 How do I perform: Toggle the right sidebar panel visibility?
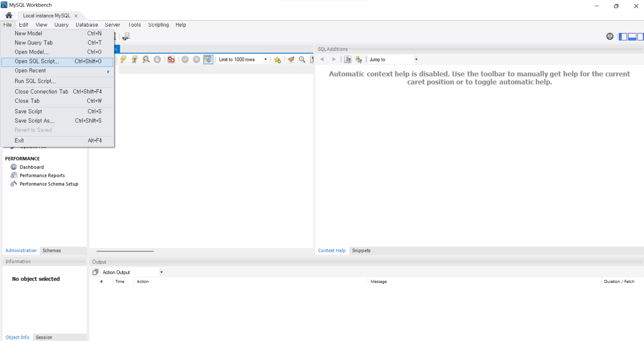coord(640,36)
